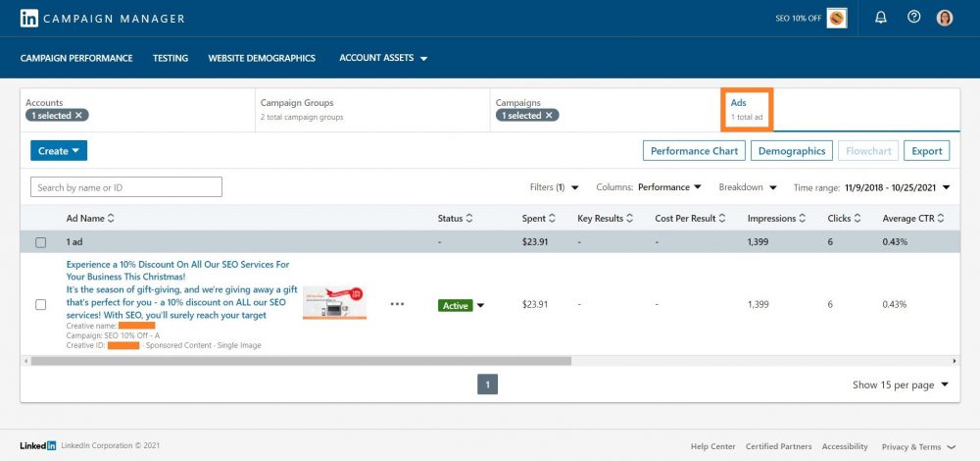Sort by Cost Per Result column
Viewport: 980px width, 461px height.
tap(690, 219)
